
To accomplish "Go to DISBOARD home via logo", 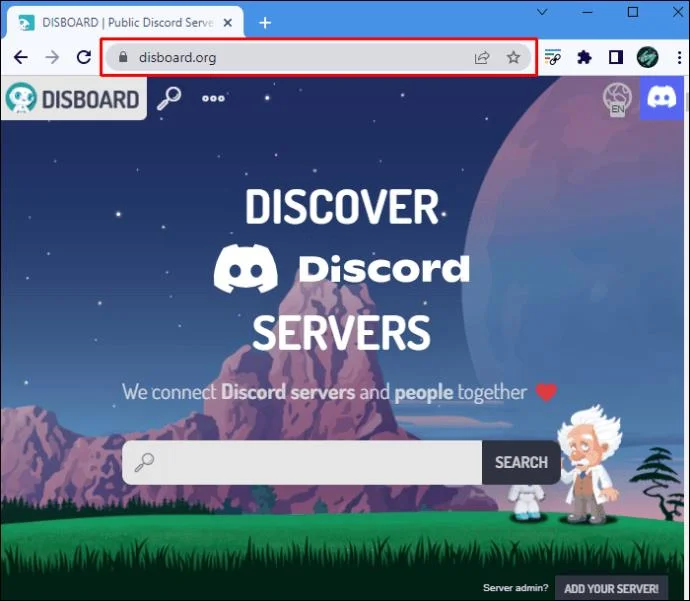I will click(x=73, y=99).
